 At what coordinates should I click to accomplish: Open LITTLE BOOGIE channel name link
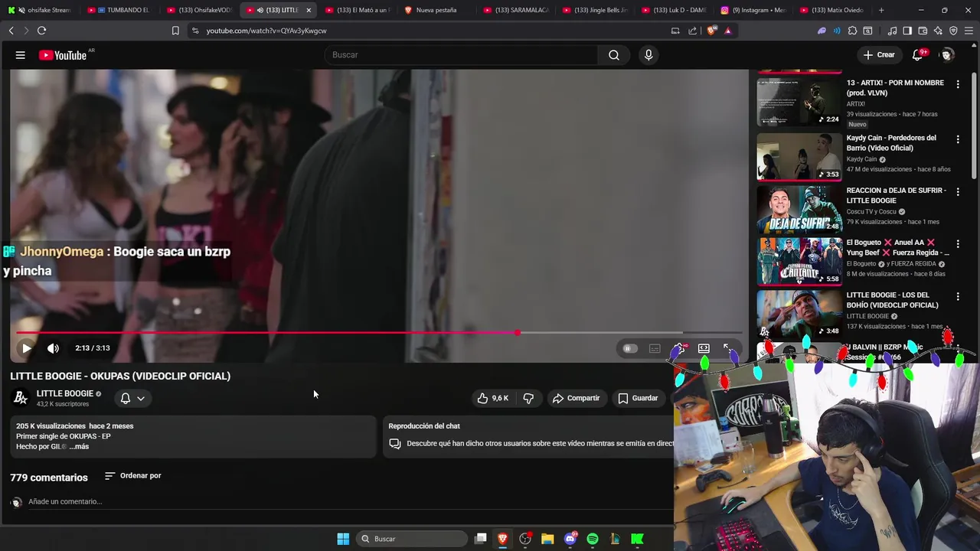(x=64, y=393)
